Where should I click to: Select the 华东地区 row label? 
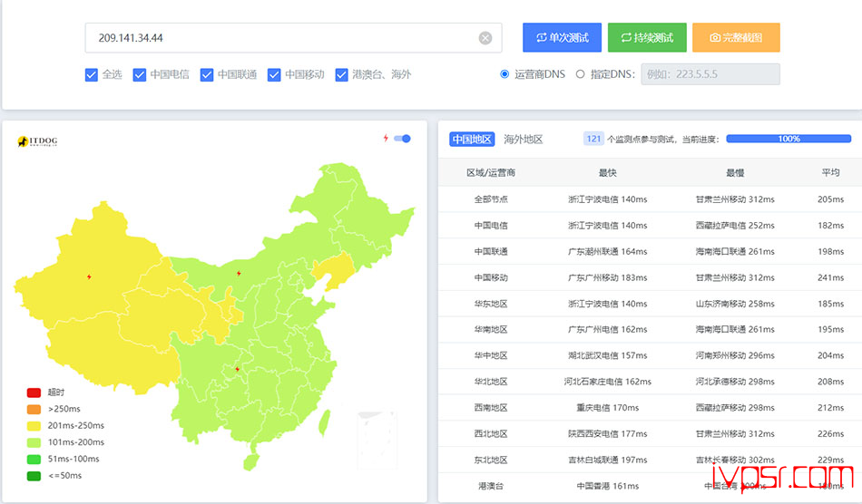(x=491, y=304)
